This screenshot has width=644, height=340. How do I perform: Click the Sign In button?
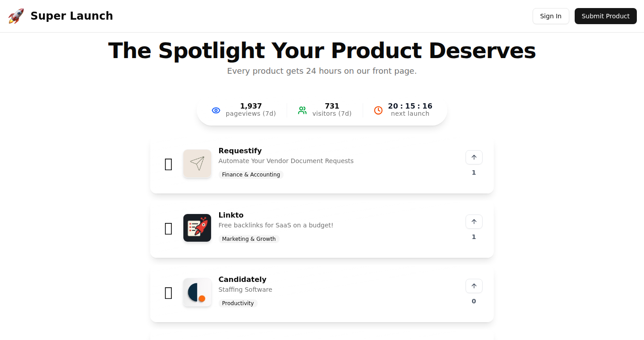551,16
